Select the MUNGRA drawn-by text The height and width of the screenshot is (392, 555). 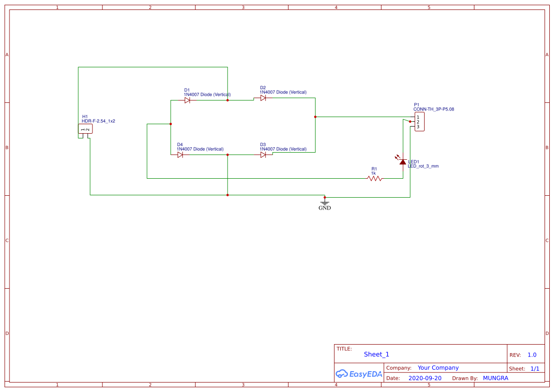[496, 378]
